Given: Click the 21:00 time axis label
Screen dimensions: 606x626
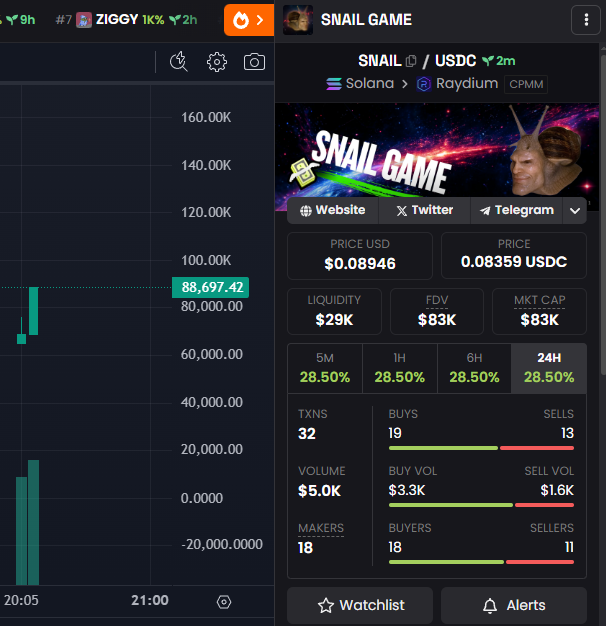Looking at the screenshot, I should [150, 600].
